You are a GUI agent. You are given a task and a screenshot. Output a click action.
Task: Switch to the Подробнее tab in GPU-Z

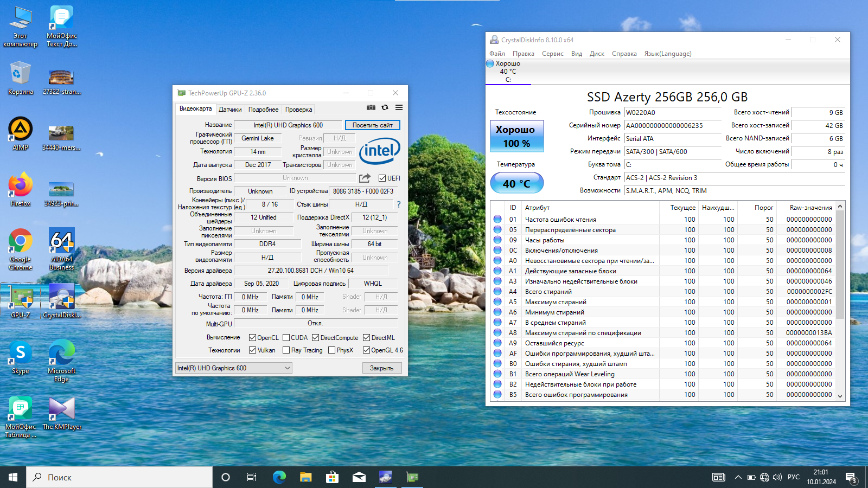263,110
